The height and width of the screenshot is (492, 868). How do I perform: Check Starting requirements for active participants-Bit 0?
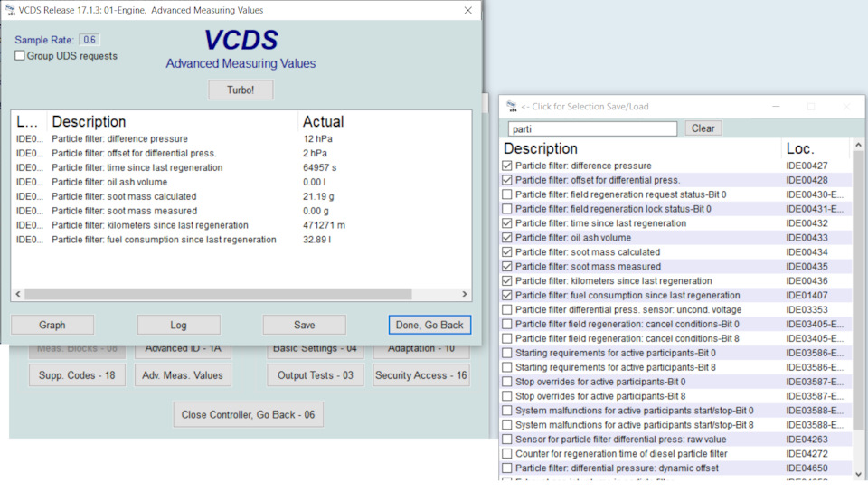click(x=507, y=353)
